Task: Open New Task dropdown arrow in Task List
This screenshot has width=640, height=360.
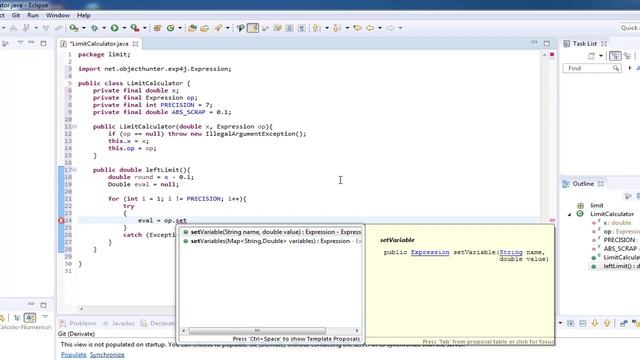Action: tap(600, 56)
